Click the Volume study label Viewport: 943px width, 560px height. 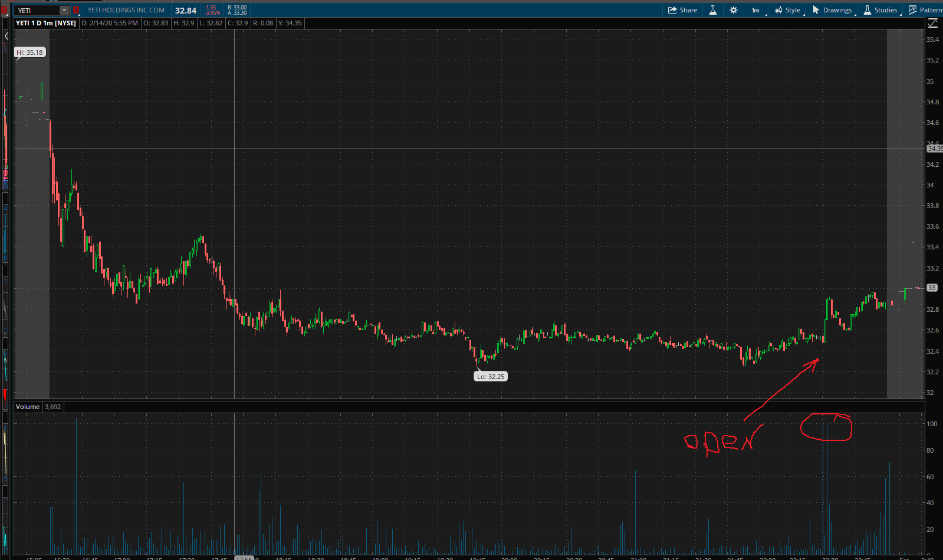click(x=28, y=407)
